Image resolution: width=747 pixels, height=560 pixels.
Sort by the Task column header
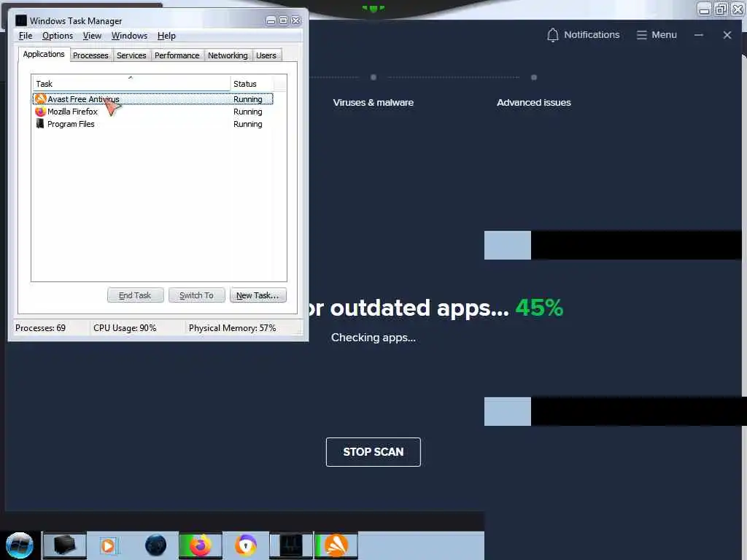(131, 84)
